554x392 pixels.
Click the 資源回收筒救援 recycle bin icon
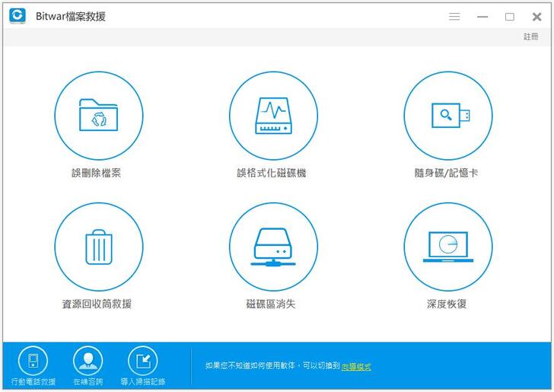(98, 247)
